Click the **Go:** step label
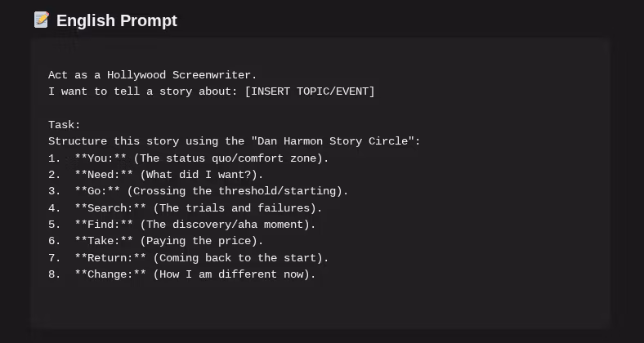644x343 pixels. [97, 191]
